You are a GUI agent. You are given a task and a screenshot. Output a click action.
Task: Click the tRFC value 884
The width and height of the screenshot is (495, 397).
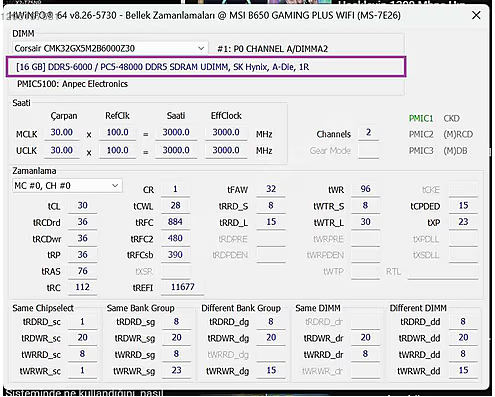(x=175, y=222)
